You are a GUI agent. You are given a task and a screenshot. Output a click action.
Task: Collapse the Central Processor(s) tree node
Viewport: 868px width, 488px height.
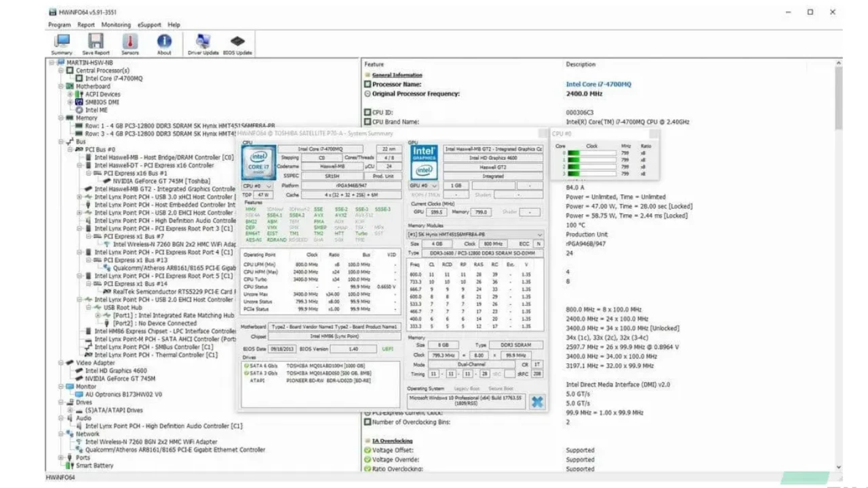[60, 70]
